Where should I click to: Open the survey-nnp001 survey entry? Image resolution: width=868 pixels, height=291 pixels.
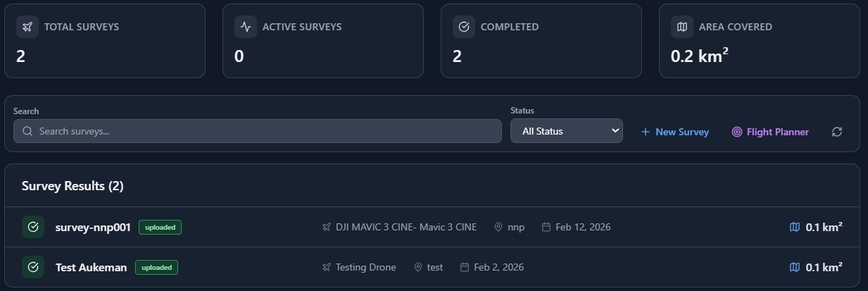93,227
